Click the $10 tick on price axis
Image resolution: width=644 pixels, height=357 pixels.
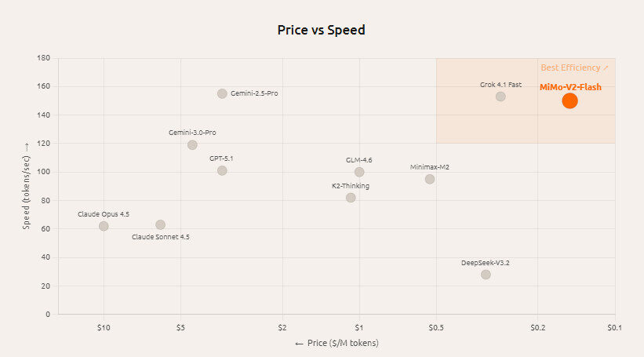point(104,327)
